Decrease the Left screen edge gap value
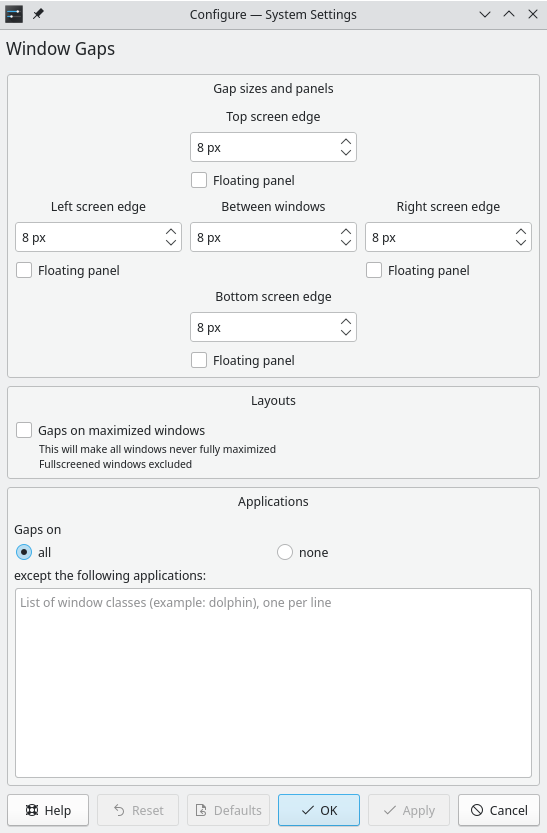 click(170, 242)
